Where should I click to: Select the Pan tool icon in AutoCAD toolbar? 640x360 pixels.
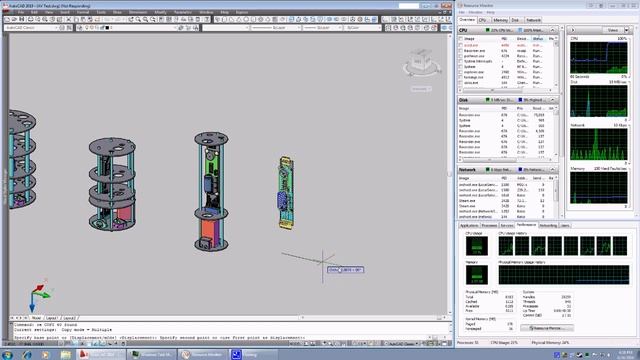(131, 19)
